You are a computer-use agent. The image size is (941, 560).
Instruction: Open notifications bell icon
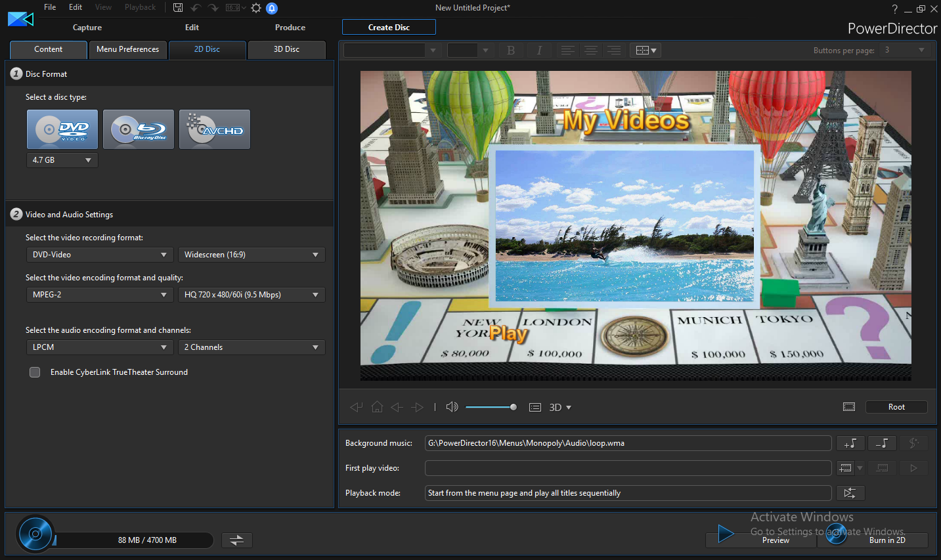[272, 8]
